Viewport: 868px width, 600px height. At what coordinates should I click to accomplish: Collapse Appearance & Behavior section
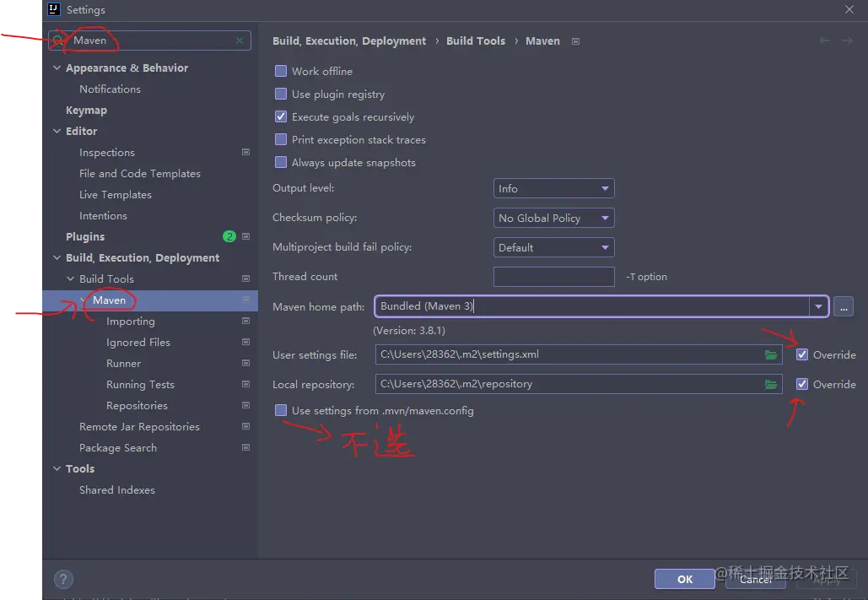[57, 68]
